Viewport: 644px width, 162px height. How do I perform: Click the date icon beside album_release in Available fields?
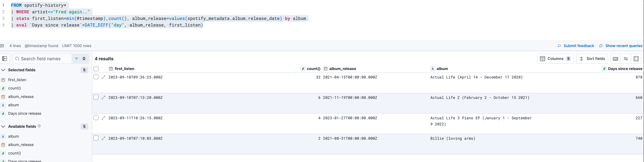tap(3, 145)
